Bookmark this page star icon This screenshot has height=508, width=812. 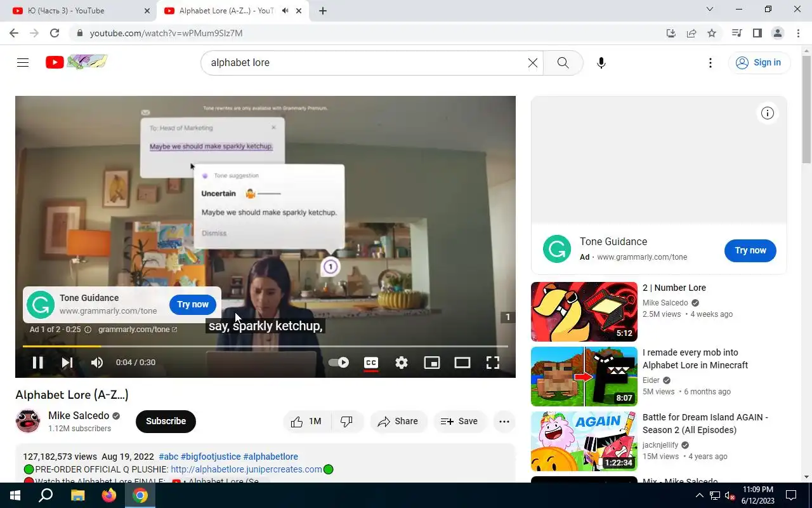coord(712,33)
